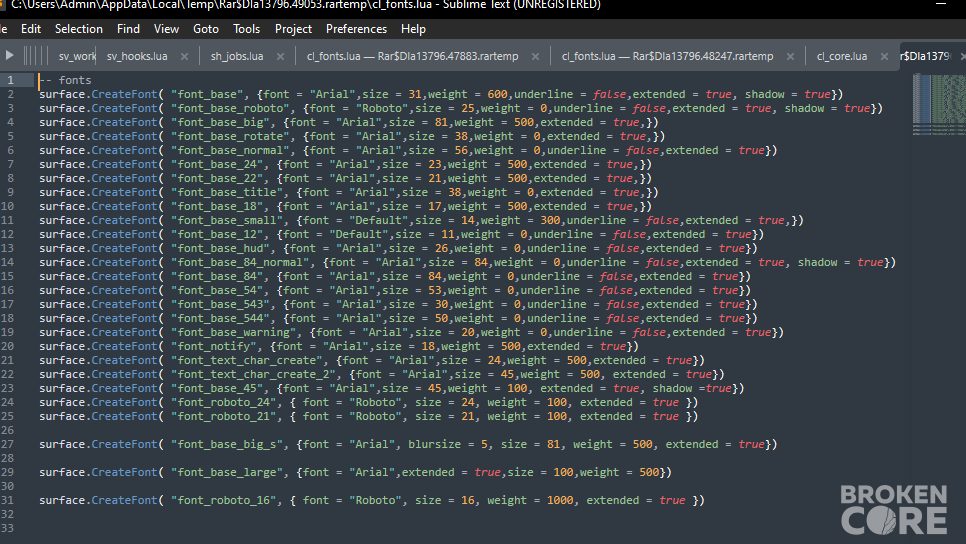Open the View menu
The height and width of the screenshot is (544, 966).
[x=166, y=29]
